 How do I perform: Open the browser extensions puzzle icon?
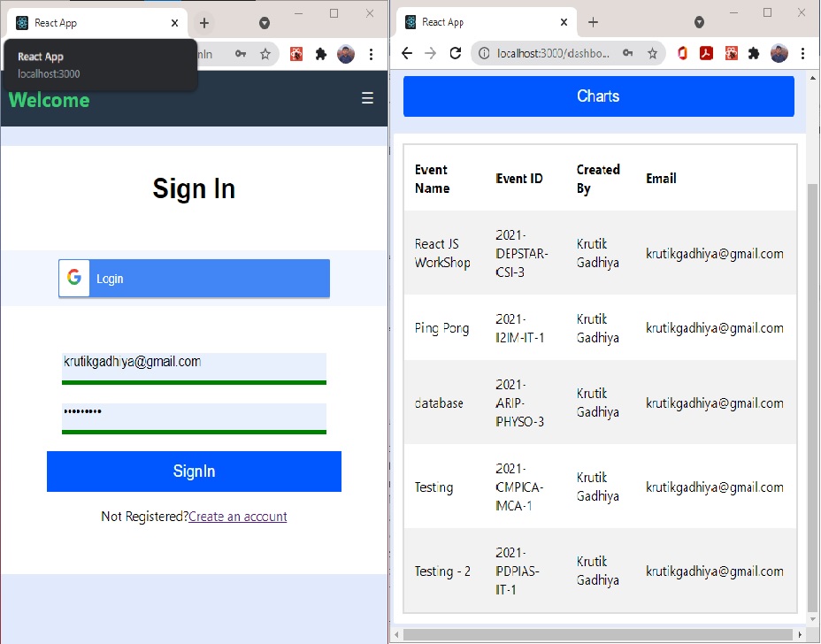point(755,53)
